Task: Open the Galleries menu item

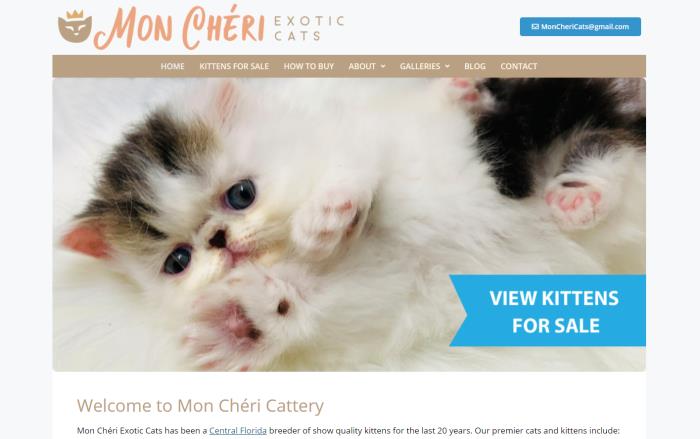Action: (x=420, y=67)
